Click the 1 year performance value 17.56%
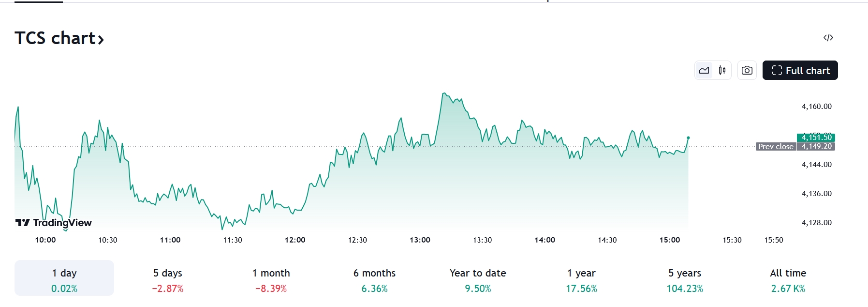This screenshot has width=868, height=307. pyautogui.click(x=581, y=288)
